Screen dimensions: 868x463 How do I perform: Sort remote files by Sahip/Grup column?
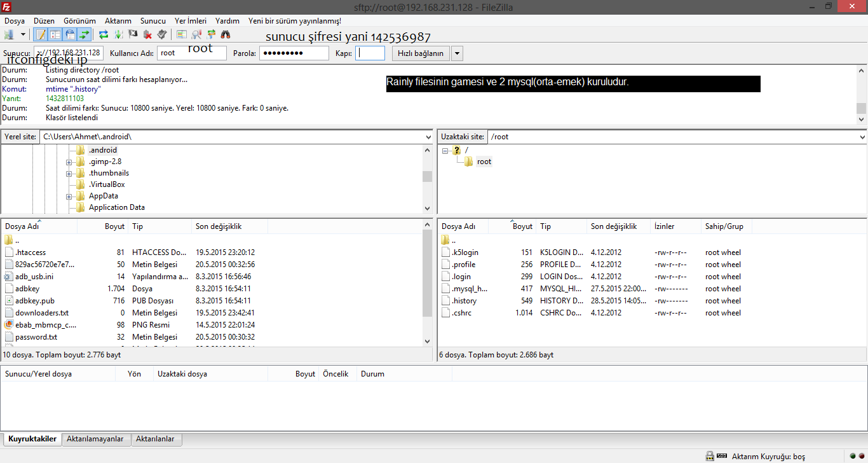(x=727, y=226)
